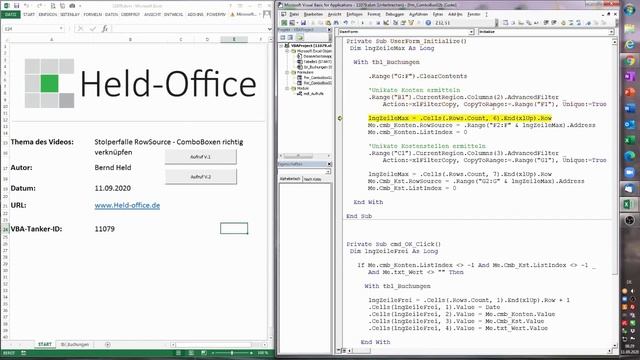Open the Excel name box dropdown
Image resolution: width=640 pixels, height=360 pixels.
[x=61, y=29]
